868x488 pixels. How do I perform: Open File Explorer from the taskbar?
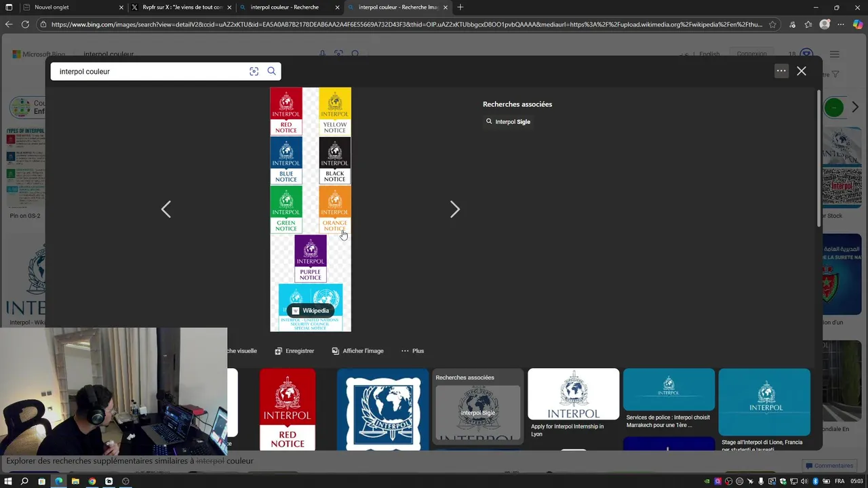click(75, 481)
